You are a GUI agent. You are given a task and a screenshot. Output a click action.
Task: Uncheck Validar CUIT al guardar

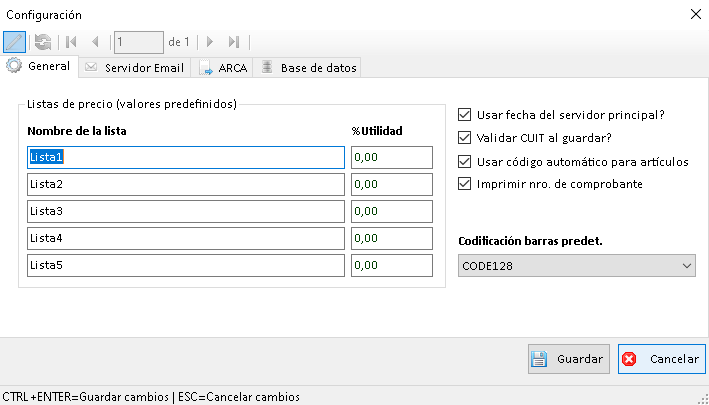click(464, 138)
